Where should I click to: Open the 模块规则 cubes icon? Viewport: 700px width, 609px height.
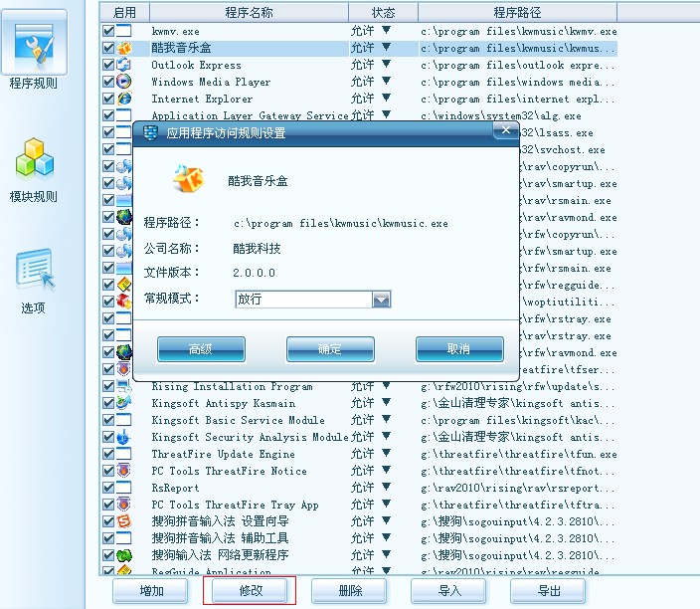pos(35,157)
